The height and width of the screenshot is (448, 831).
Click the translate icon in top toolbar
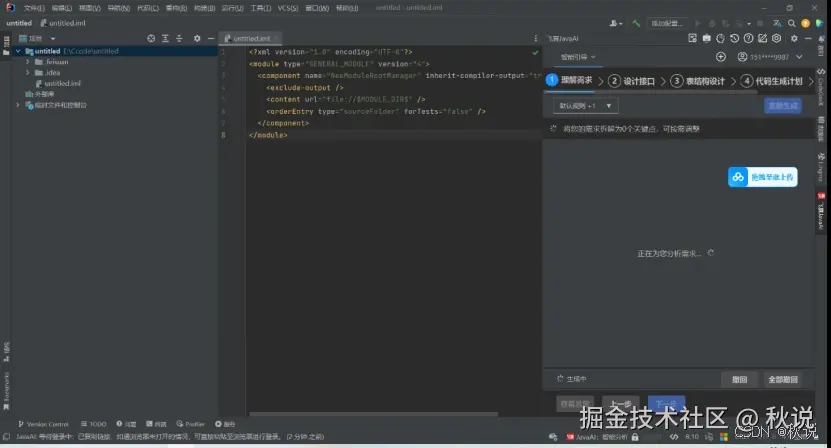(777, 23)
